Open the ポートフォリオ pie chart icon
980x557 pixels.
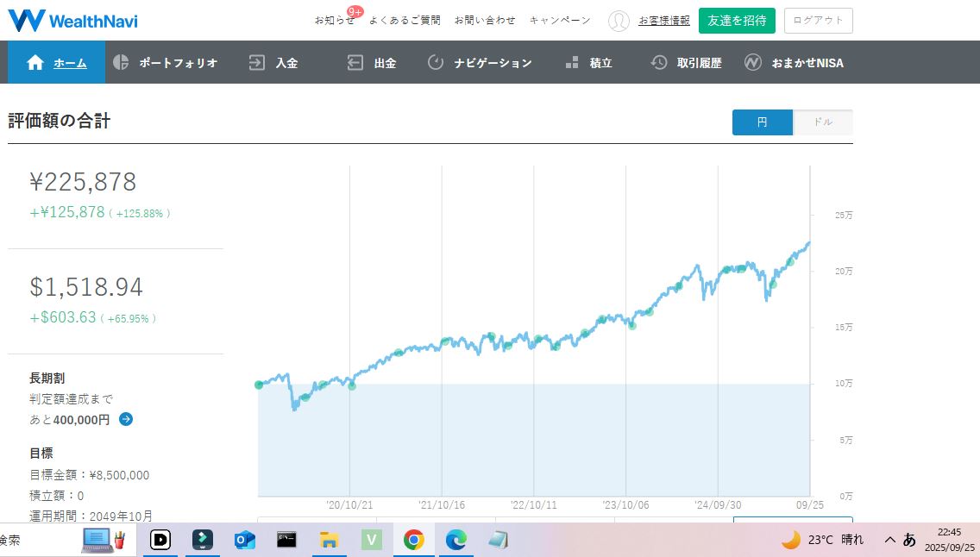coord(121,62)
